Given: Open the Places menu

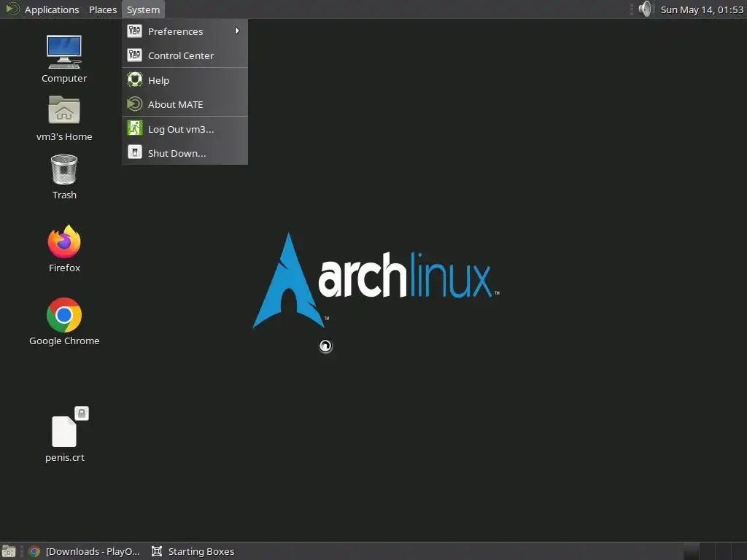Looking at the screenshot, I should [102, 9].
